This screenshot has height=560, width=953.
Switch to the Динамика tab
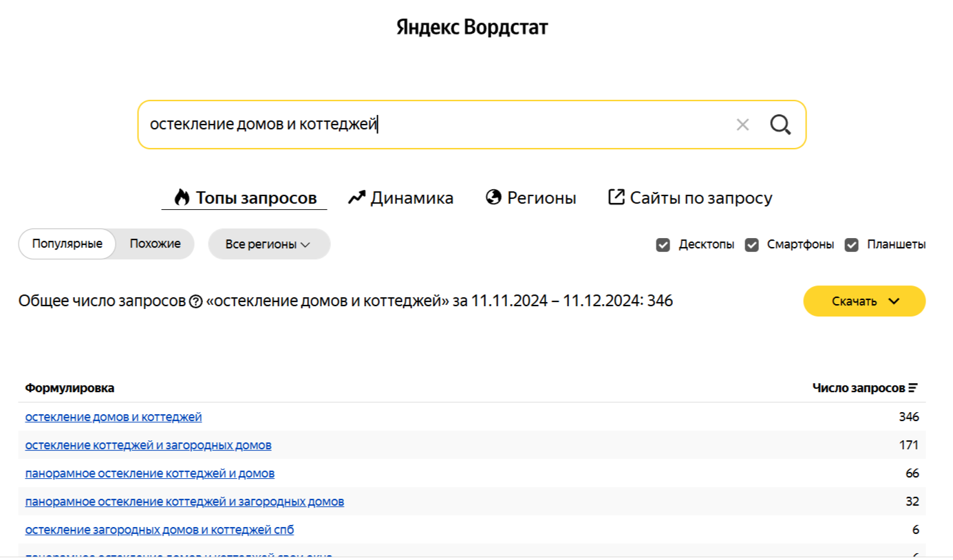(x=400, y=198)
